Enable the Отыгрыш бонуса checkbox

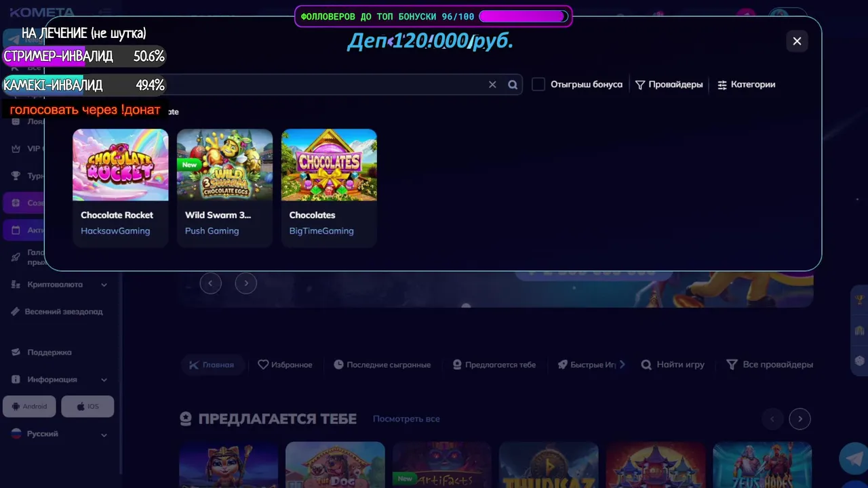click(538, 85)
